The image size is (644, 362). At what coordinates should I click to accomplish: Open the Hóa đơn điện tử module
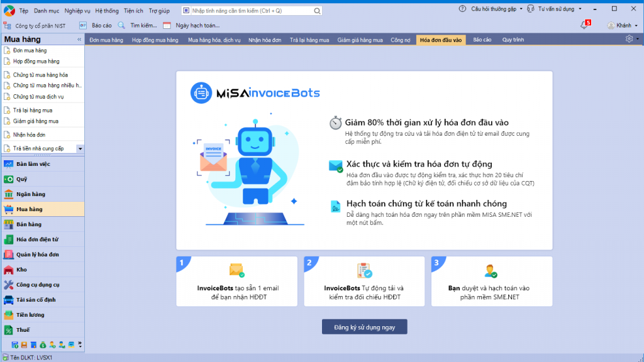pos(43,239)
